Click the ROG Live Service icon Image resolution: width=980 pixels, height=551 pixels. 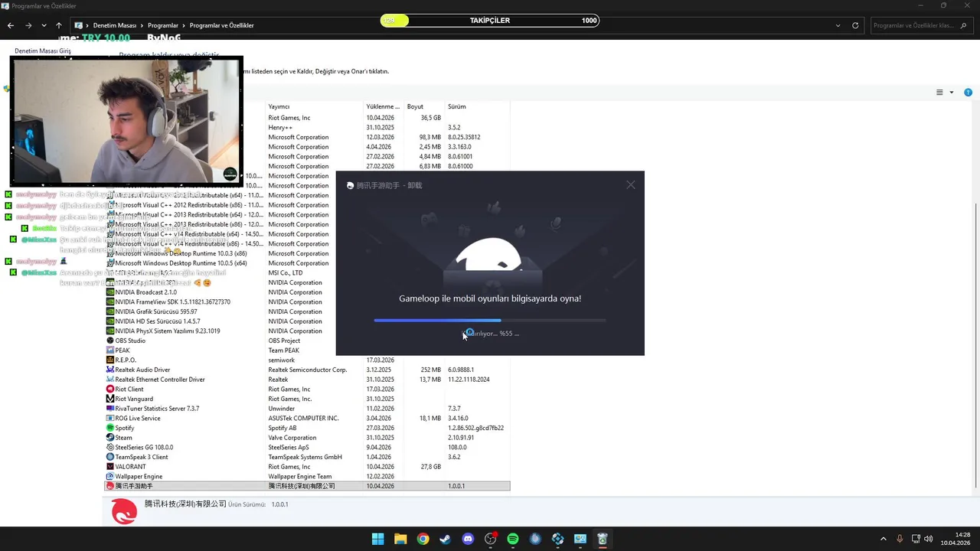tap(110, 418)
